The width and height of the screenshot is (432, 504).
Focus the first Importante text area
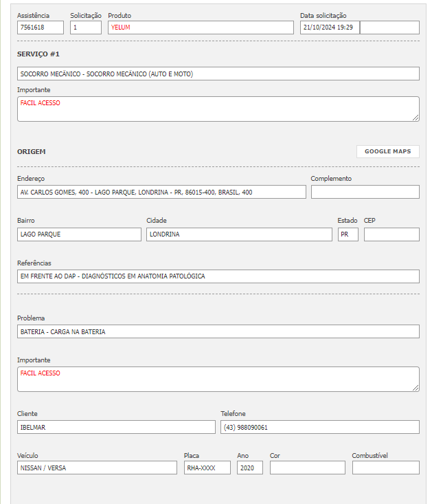pyautogui.click(x=218, y=109)
